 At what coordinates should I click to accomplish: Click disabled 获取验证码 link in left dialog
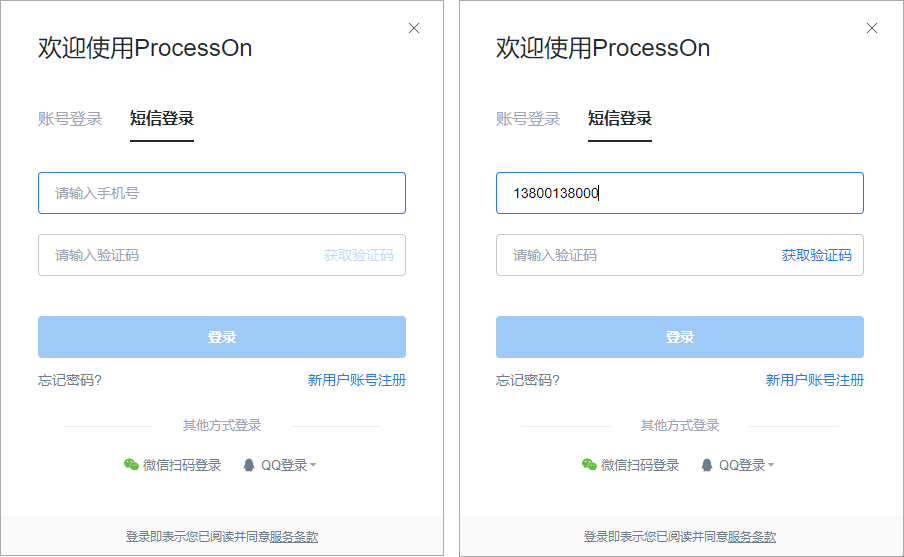[359, 255]
